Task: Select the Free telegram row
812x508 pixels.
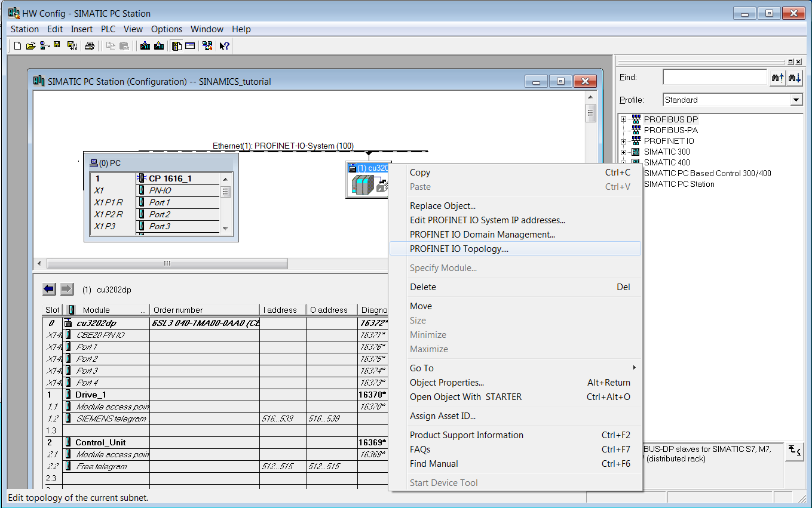Action: pos(215,466)
